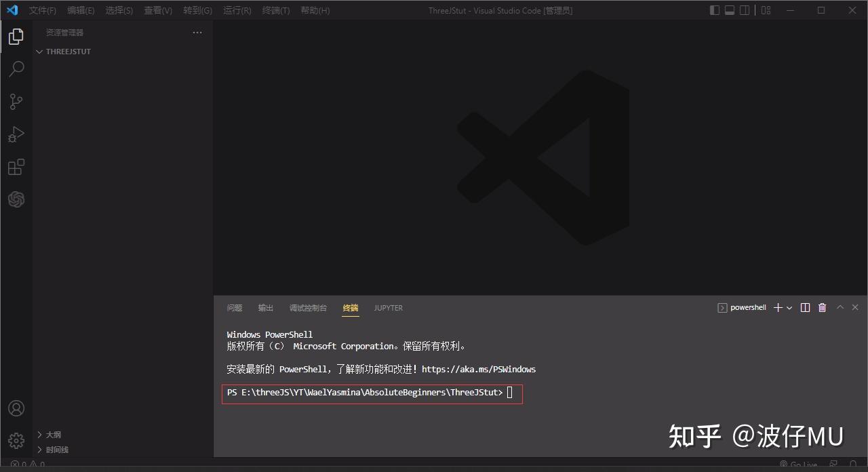Open the Accounts icon near the bottom left
This screenshot has height=472, width=868.
coord(16,408)
